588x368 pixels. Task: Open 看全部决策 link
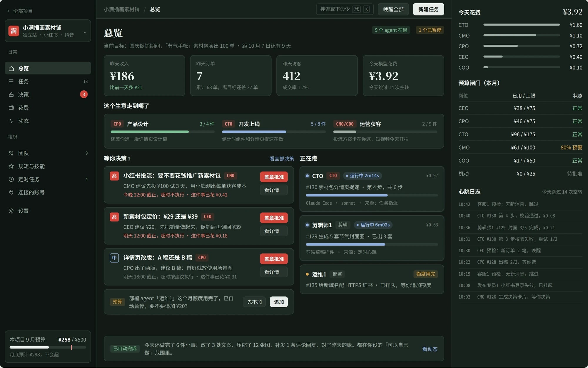point(282,159)
